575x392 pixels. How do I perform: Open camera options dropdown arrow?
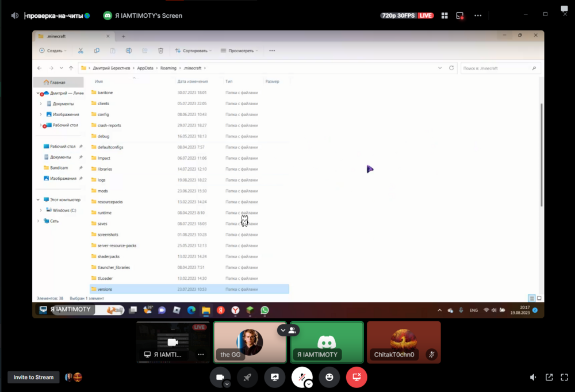point(227,384)
